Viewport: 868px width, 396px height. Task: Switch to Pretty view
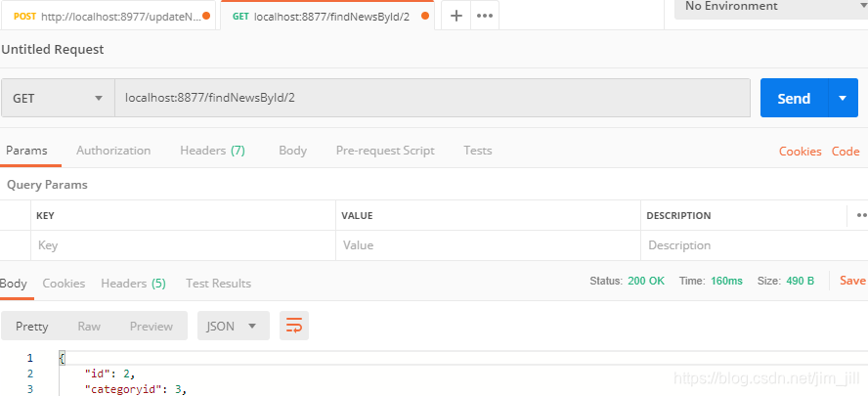pyautogui.click(x=31, y=327)
